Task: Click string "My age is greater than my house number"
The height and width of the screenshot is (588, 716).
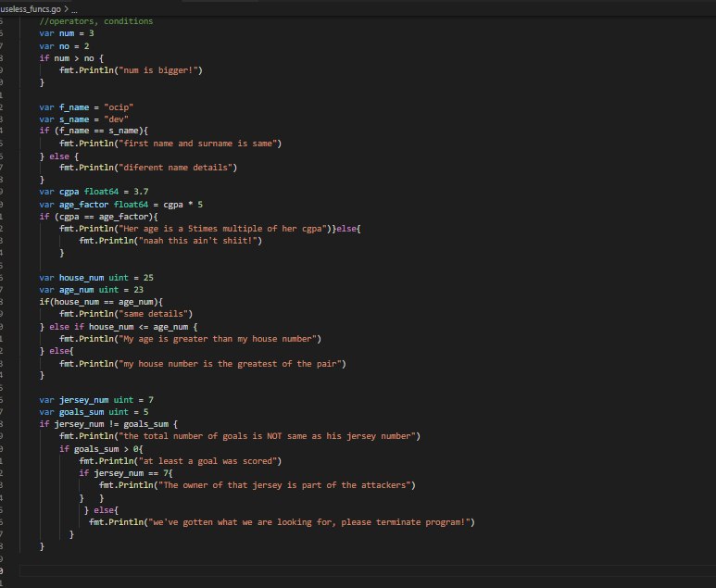Action: 218,339
